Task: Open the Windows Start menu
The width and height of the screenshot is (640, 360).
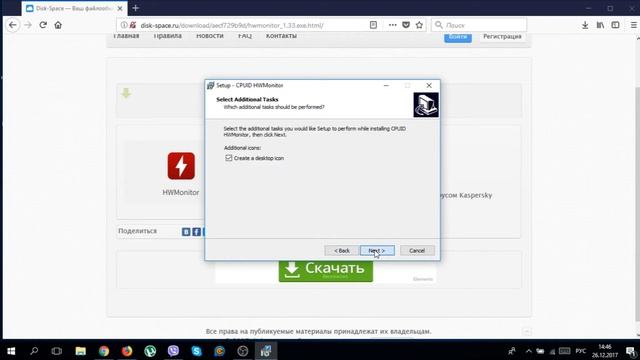Action: point(11,351)
